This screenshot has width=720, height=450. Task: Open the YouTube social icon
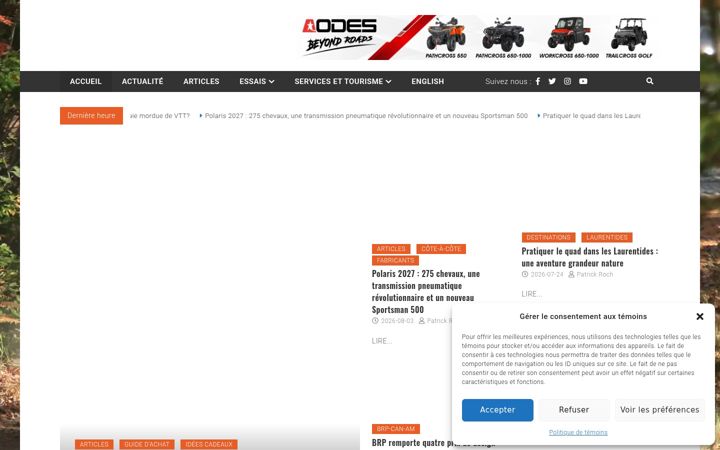583,81
